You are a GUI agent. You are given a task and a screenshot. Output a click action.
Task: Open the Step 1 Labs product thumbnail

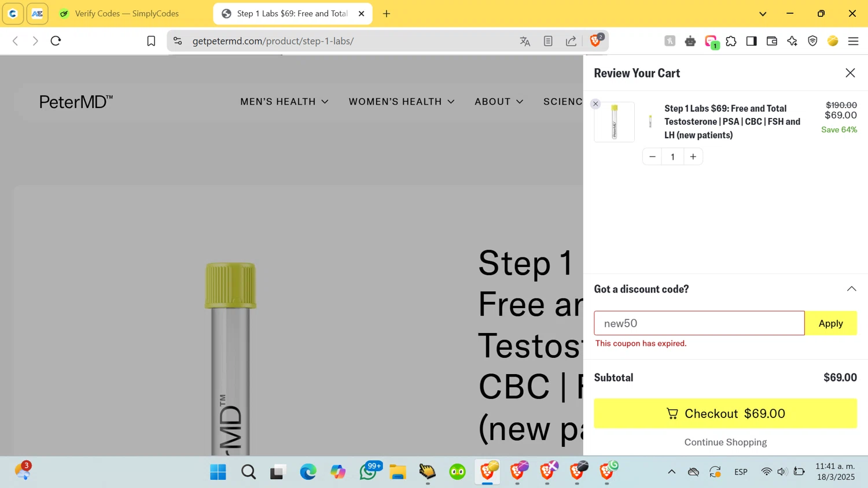click(x=615, y=122)
